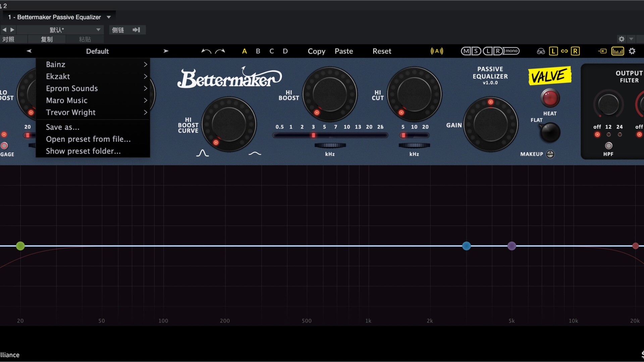644x362 pixels.
Task: Switch to preset slot A
Action: [245, 51]
